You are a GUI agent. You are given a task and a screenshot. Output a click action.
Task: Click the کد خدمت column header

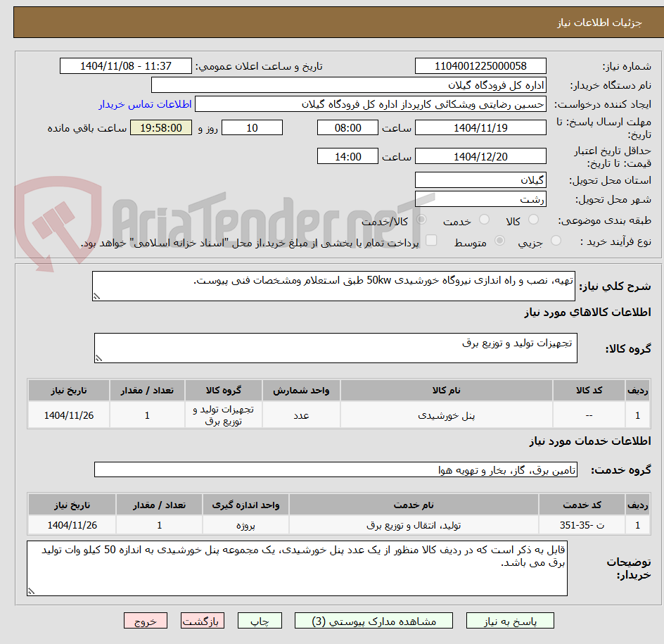tap(582, 505)
